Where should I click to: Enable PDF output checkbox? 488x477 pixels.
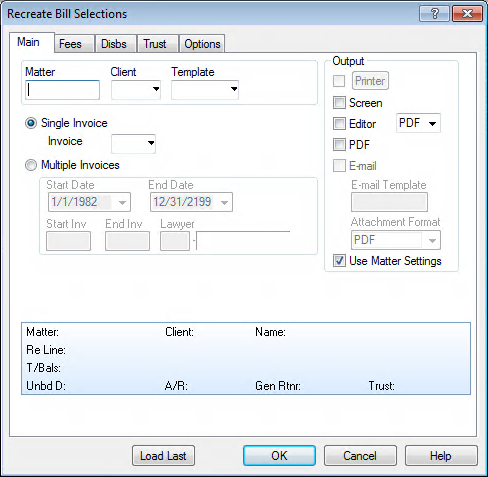339,145
